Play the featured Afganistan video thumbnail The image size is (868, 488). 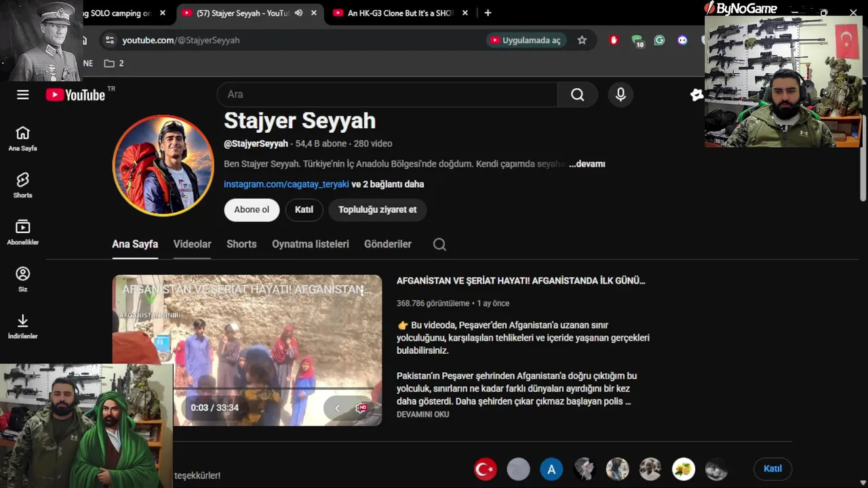(x=247, y=350)
